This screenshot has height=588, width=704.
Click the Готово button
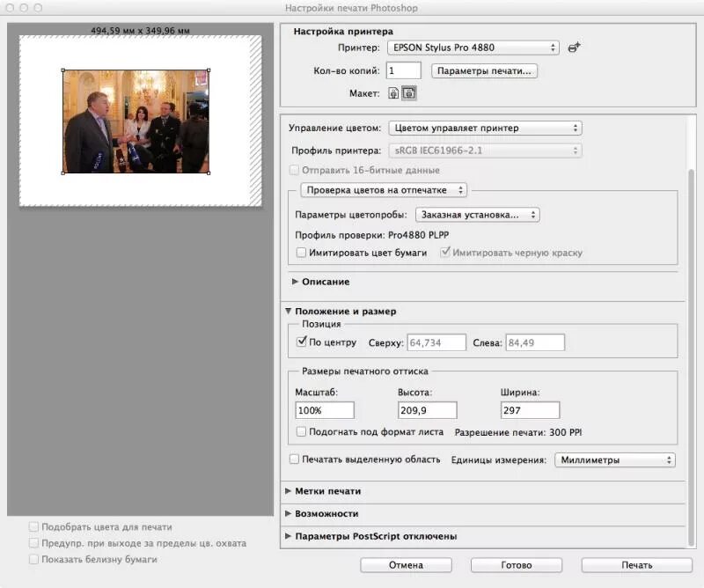coord(517,565)
